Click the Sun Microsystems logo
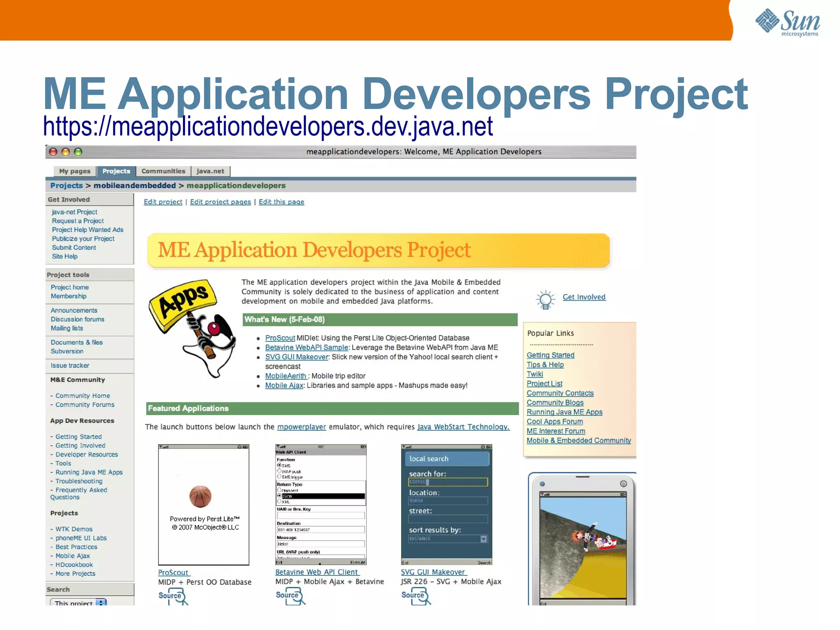This screenshot has height=630, width=840. (x=788, y=23)
